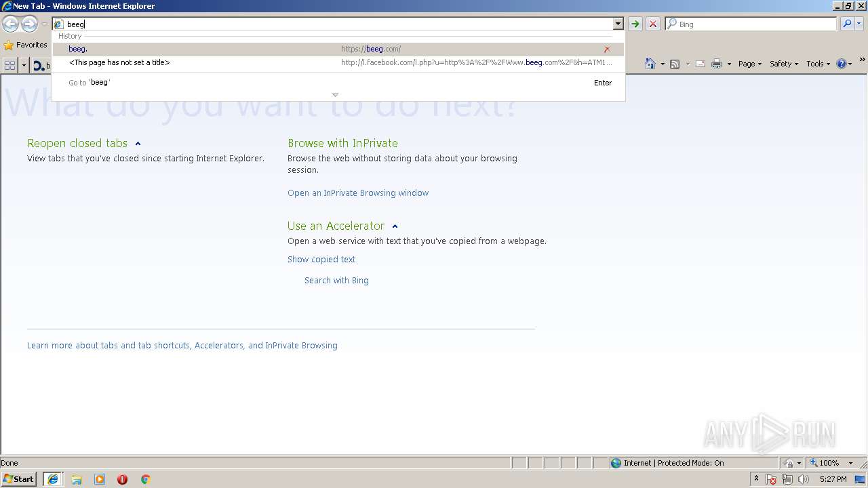Click the Forward navigation arrow

(29, 24)
